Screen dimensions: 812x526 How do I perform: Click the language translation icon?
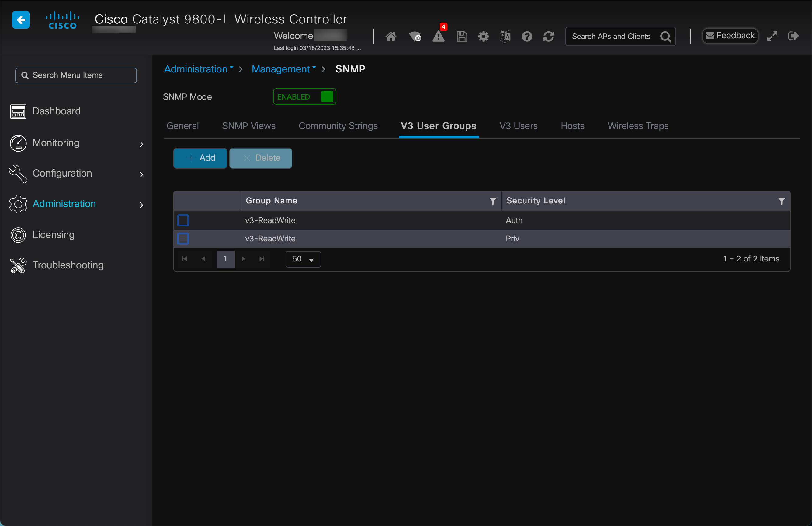click(505, 36)
